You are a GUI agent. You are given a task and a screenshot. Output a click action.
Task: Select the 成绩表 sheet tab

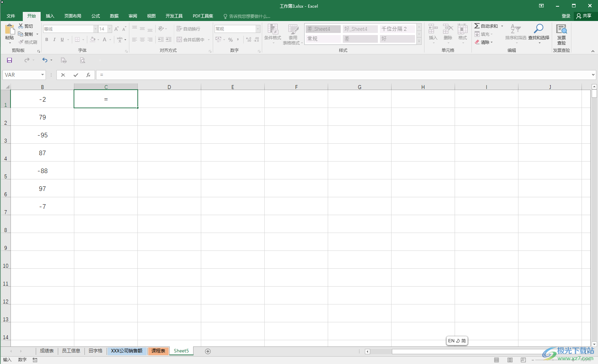tap(47, 351)
